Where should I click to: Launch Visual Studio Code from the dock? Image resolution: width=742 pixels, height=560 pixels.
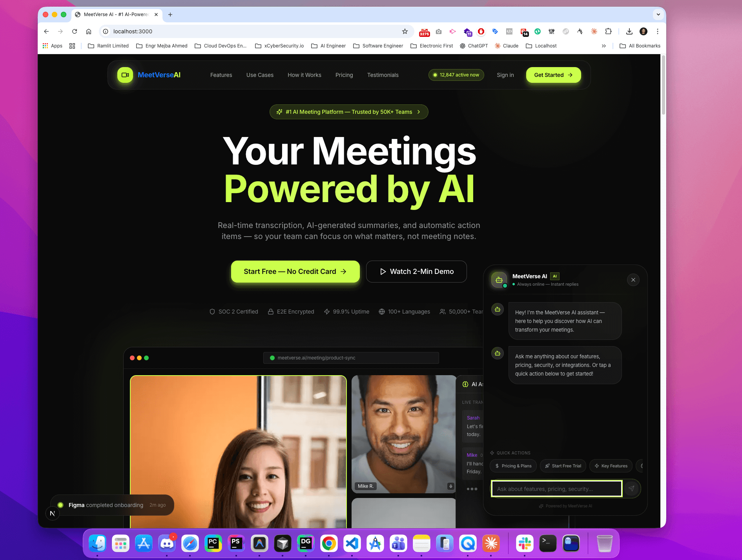click(x=352, y=543)
